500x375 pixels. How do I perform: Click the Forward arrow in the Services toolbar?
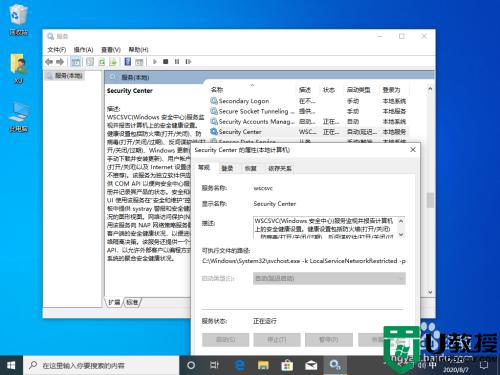[60, 62]
